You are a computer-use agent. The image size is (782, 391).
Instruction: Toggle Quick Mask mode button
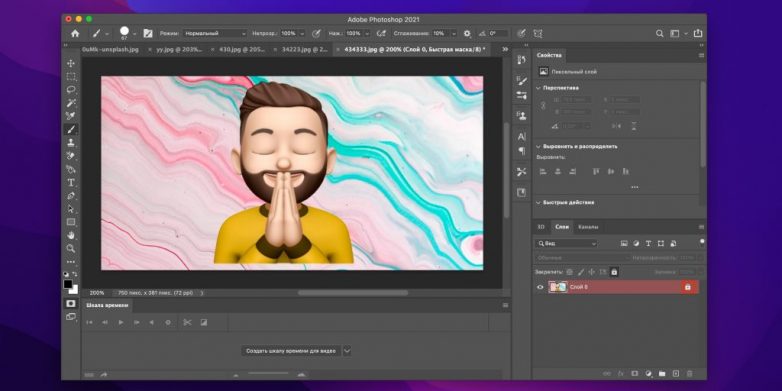(x=71, y=303)
